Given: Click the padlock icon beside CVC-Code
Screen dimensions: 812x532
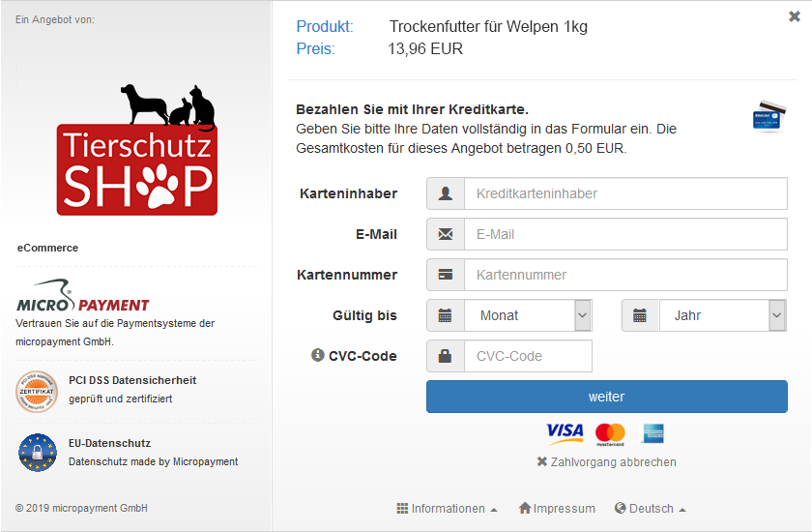Looking at the screenshot, I should pos(446,355).
